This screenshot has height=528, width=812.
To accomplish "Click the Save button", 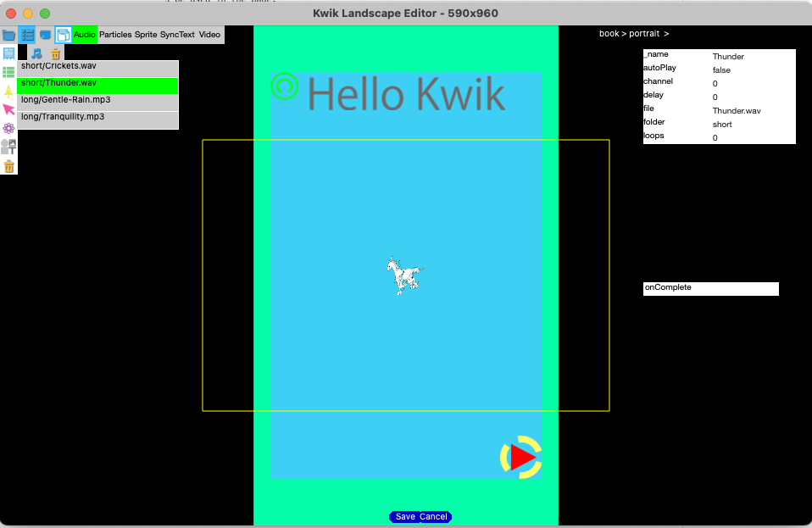I will [405, 517].
